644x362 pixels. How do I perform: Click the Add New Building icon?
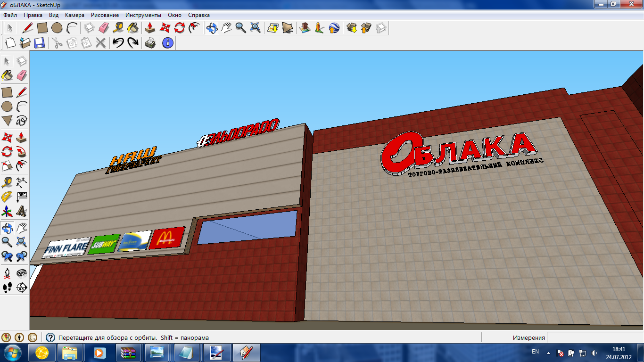coord(305,28)
